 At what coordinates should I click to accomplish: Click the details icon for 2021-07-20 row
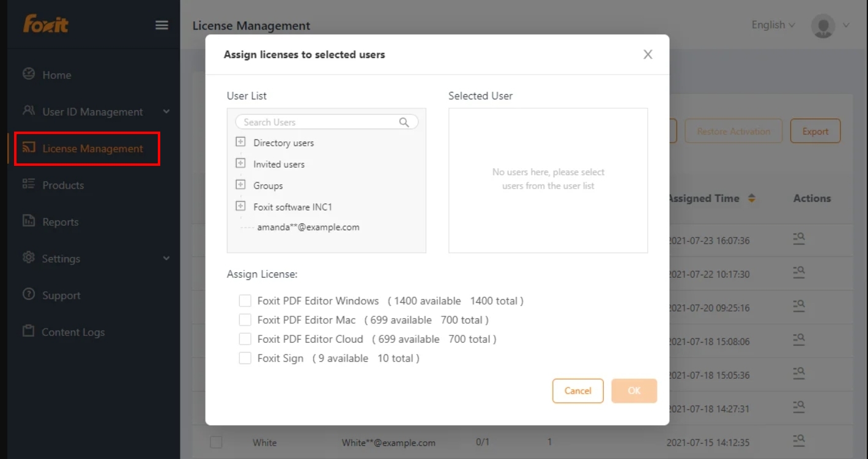coord(799,306)
